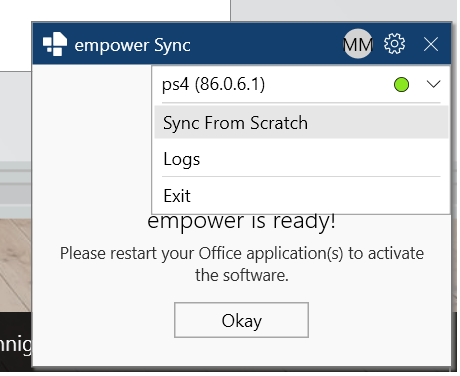This screenshot has height=376, width=460.
Task: Click the restart Office applications message
Action: (x=242, y=264)
